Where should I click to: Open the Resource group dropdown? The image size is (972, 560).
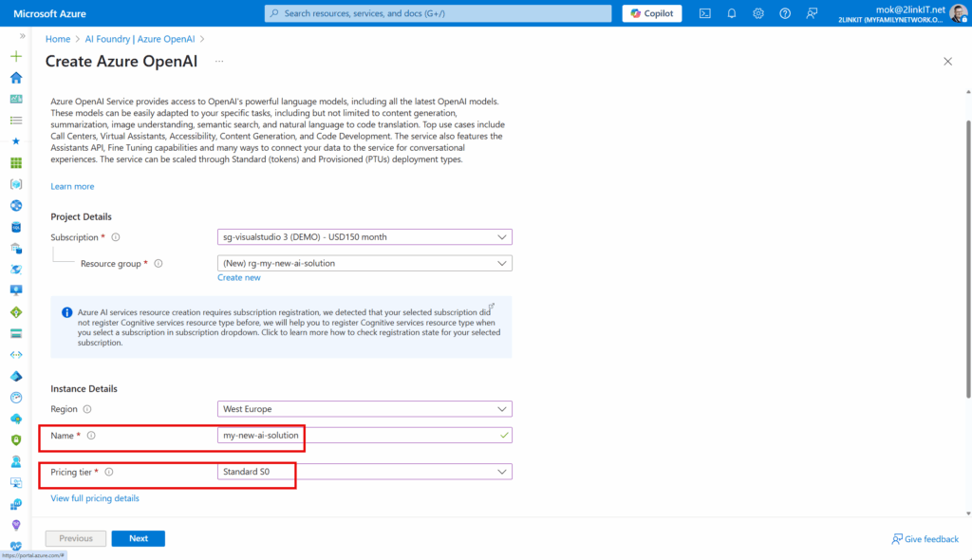364,263
